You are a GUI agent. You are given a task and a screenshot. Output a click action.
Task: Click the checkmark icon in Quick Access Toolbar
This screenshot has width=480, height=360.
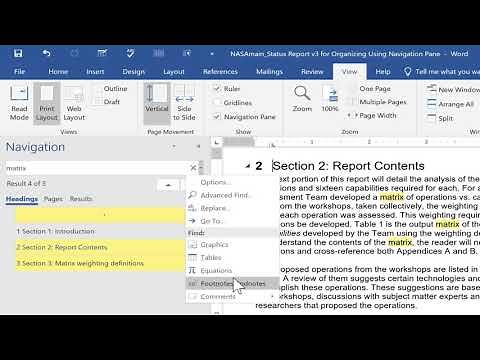[130, 53]
